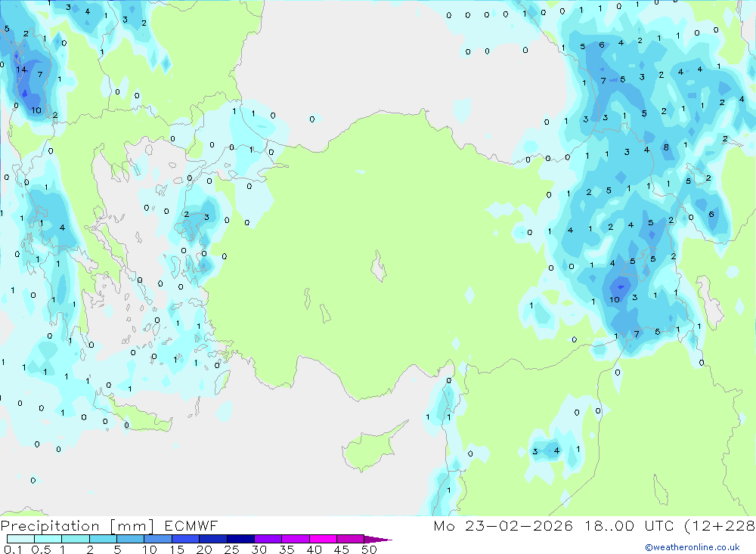Click the "30" legend label
The height and width of the screenshot is (554, 756).
tap(259, 549)
